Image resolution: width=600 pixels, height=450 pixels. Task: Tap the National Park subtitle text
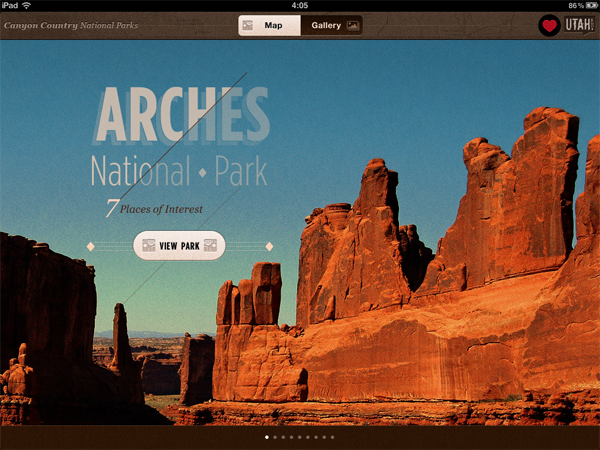click(x=179, y=171)
